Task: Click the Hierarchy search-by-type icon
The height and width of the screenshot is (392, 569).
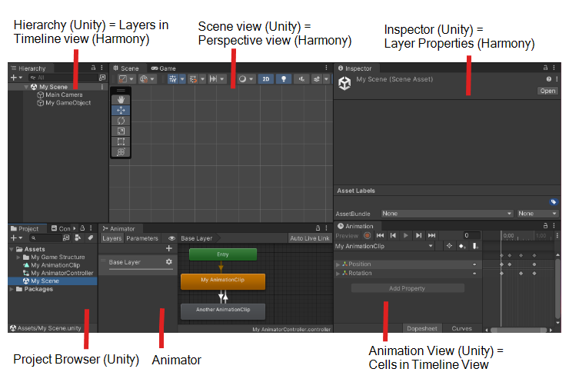Action: (x=102, y=78)
